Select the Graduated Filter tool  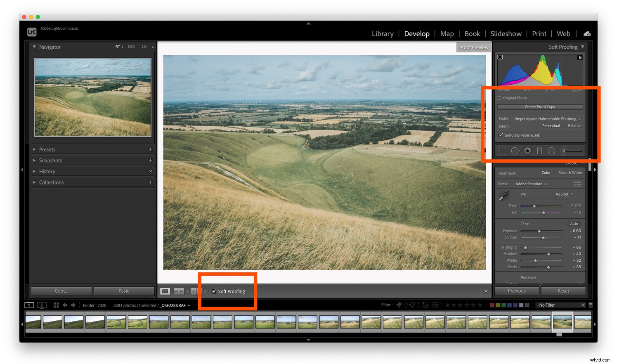click(539, 151)
